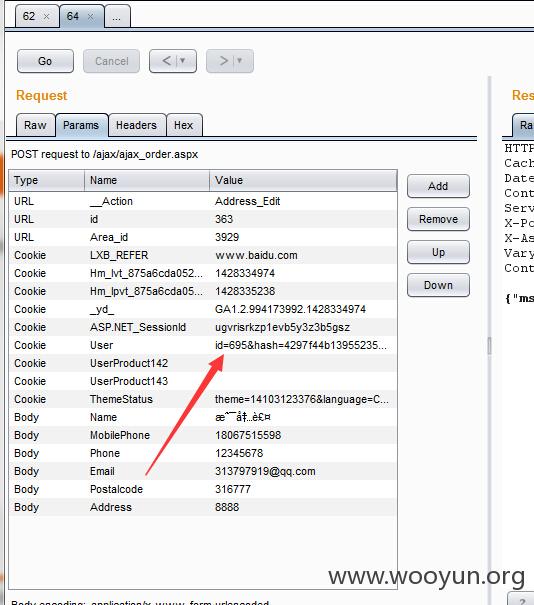The width and height of the screenshot is (534, 605).
Task: Go forward in history with the > arrow
Action: coord(223,61)
